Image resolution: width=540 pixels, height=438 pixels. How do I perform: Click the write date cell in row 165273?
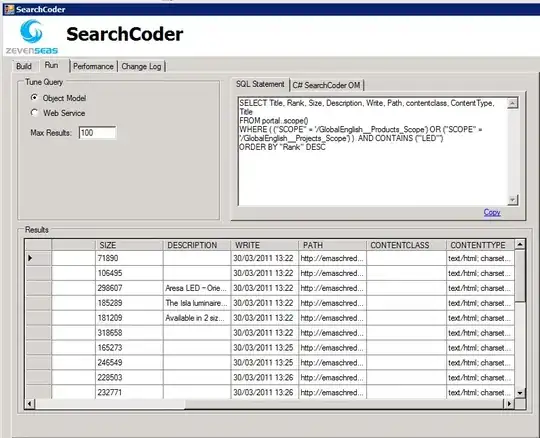pyautogui.click(x=264, y=347)
